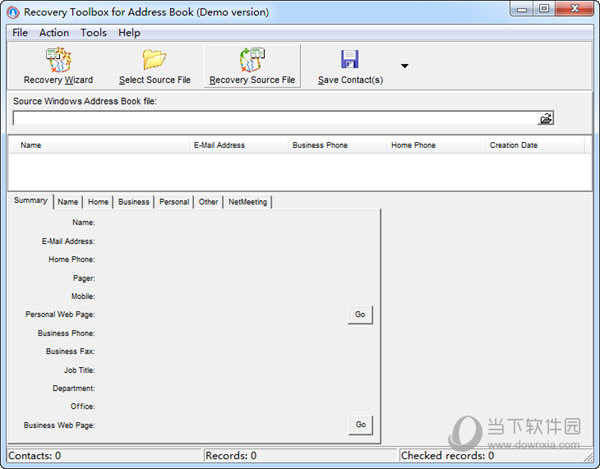This screenshot has height=469, width=600.
Task: Switch to the NetMeeting tab
Action: pyautogui.click(x=248, y=202)
